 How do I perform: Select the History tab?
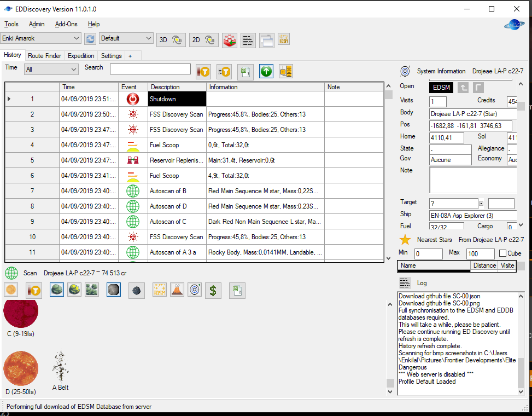click(x=13, y=55)
